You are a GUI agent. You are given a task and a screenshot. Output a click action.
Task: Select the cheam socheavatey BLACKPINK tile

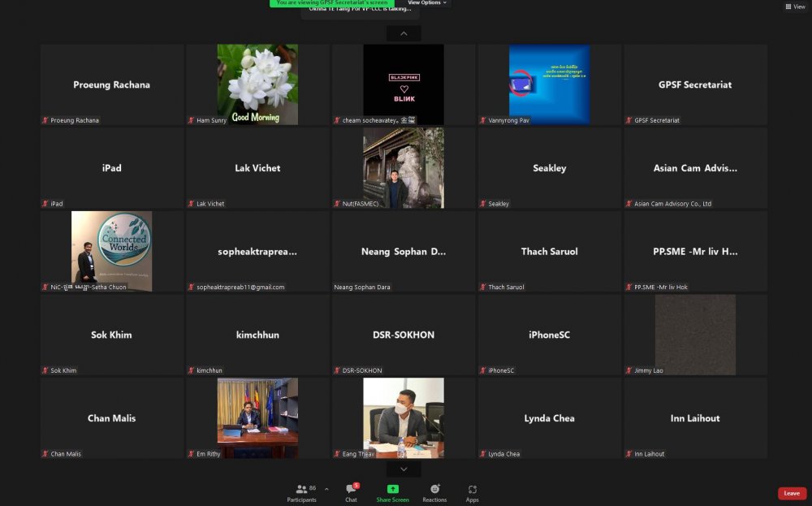404,84
